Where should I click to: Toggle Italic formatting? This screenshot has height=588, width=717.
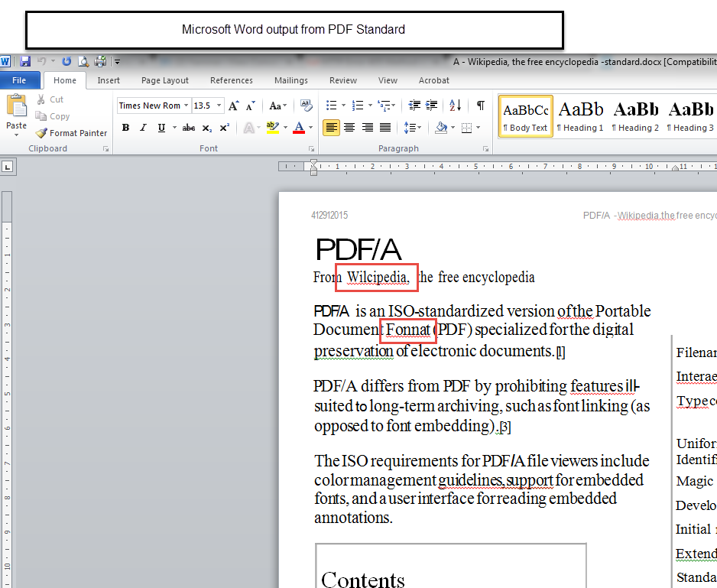(143, 128)
